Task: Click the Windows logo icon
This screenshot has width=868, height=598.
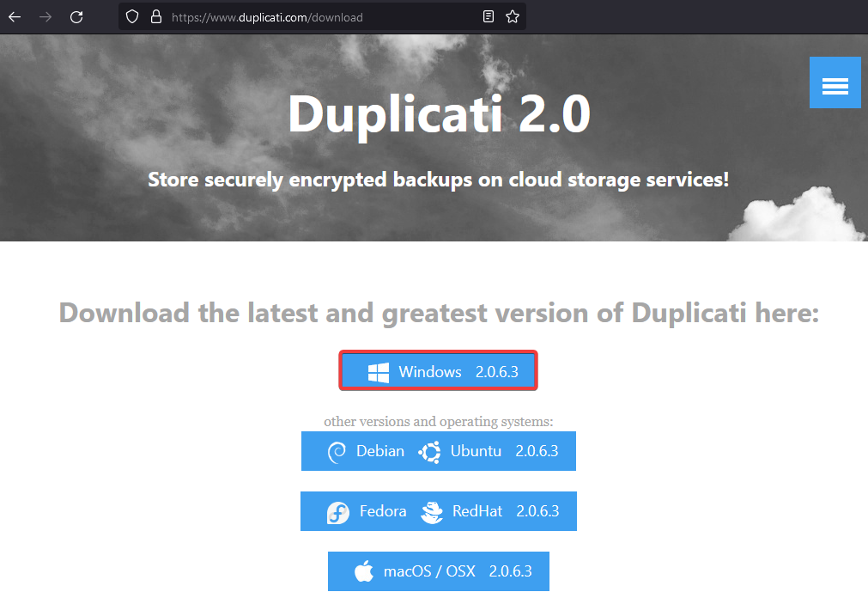Action: [379, 372]
